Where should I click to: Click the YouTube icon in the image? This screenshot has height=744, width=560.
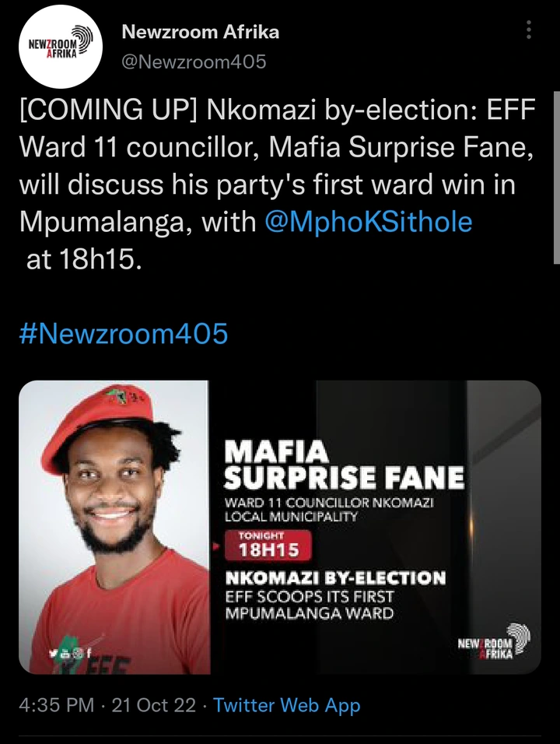tap(65, 654)
